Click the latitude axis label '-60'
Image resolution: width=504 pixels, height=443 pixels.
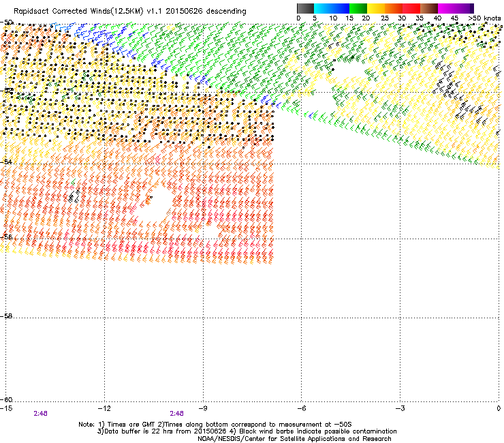click(6, 399)
